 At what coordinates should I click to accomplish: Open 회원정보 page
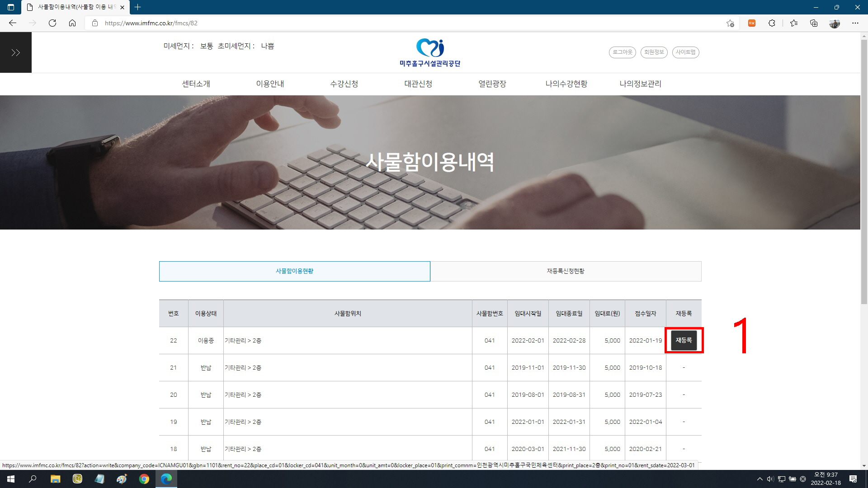(654, 52)
